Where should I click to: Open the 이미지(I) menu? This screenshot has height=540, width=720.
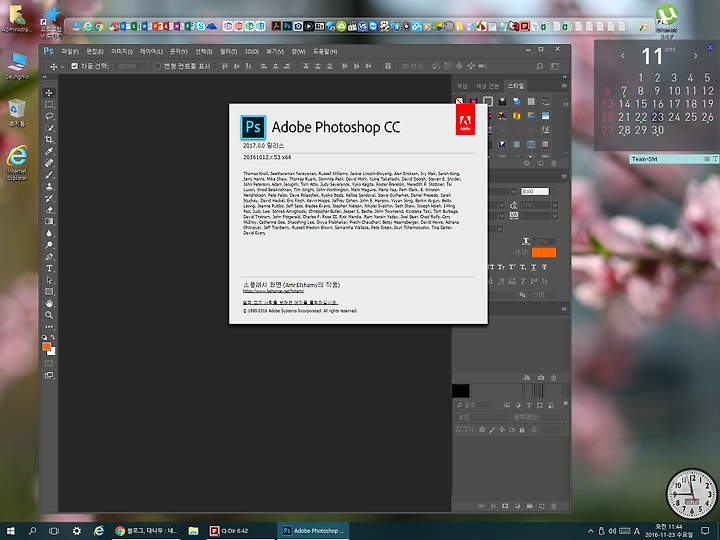(122, 51)
